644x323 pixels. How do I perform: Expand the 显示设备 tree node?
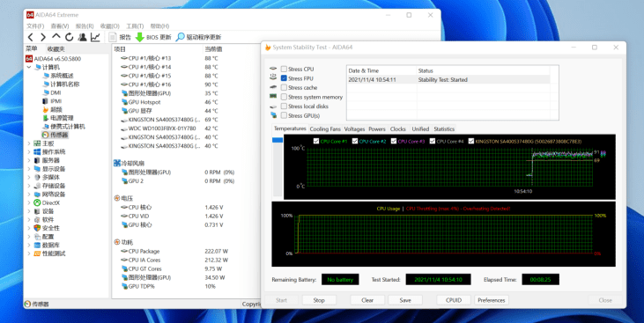[29, 169]
